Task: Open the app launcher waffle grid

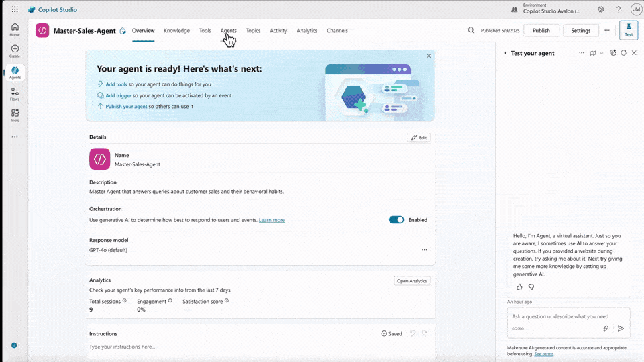Action: coord(15,9)
